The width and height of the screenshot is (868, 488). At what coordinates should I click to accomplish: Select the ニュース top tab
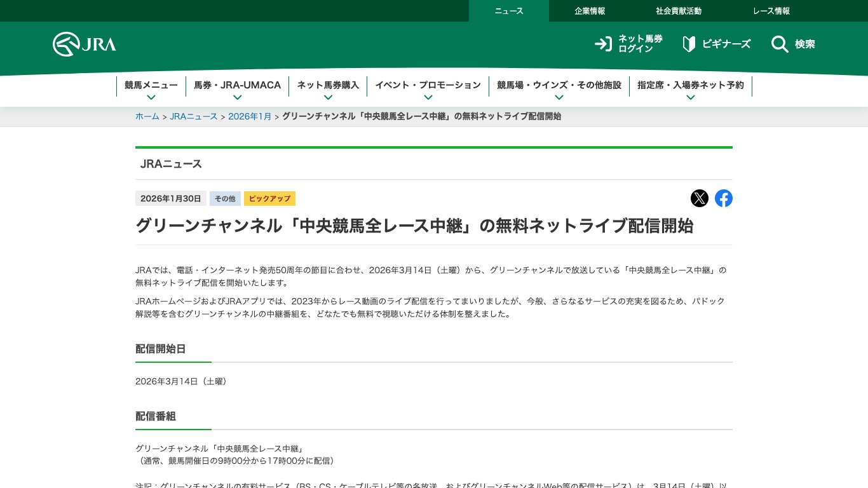click(509, 11)
